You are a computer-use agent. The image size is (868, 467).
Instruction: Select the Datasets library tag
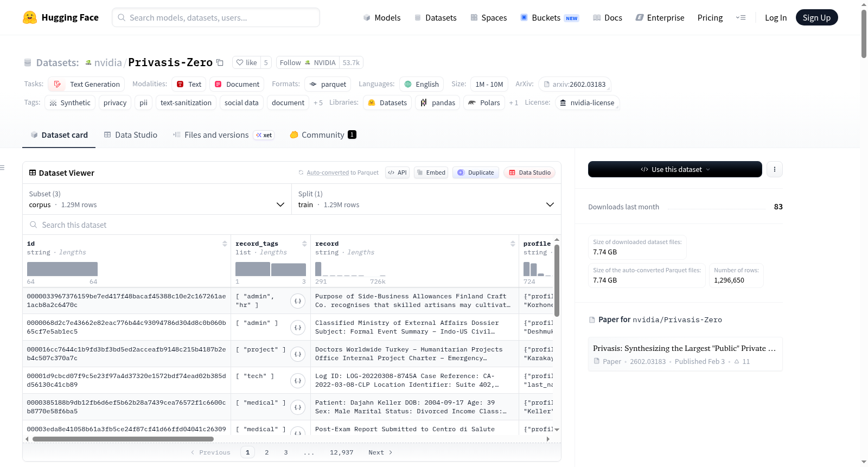click(x=387, y=103)
